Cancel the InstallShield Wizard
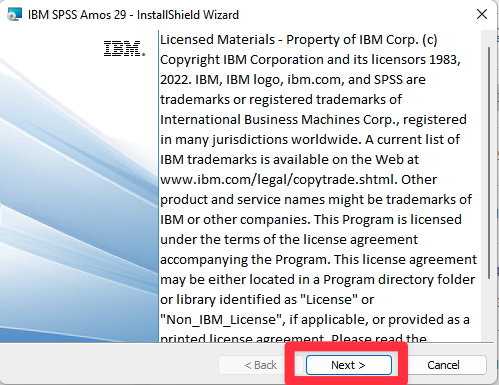The width and height of the screenshot is (499, 385). click(443, 365)
